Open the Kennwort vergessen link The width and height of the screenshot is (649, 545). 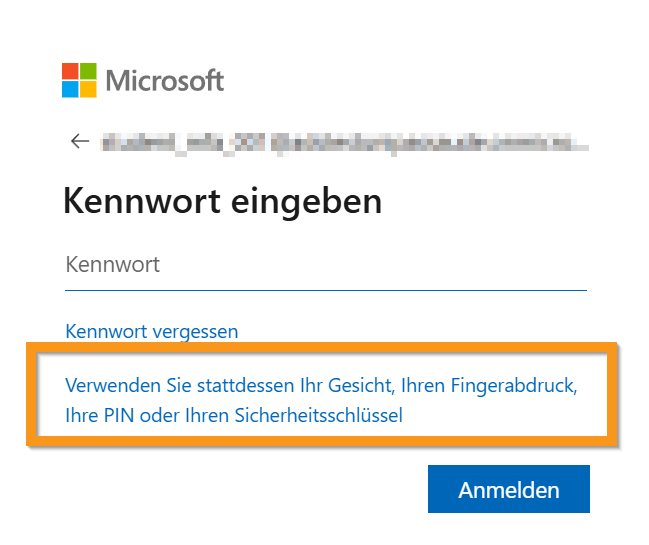pyautogui.click(x=151, y=331)
